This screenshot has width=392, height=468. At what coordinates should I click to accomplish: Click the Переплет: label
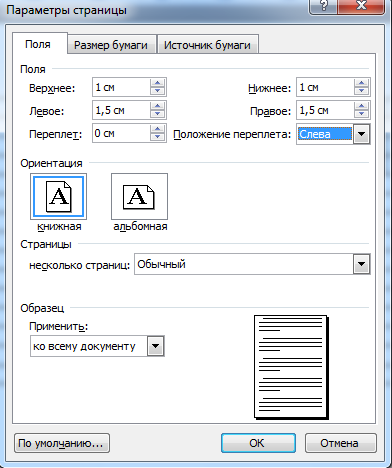click(x=56, y=134)
